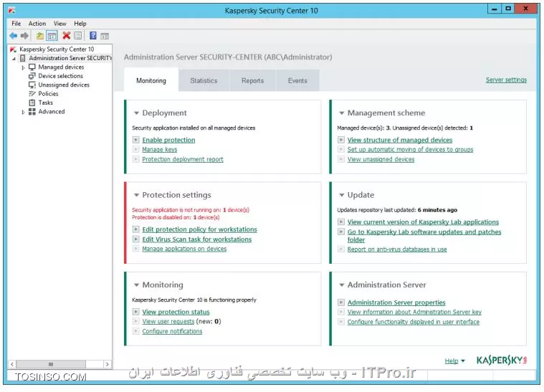The height and width of the screenshot is (392, 544).
Task: Open the Server settings link
Action: pos(506,80)
